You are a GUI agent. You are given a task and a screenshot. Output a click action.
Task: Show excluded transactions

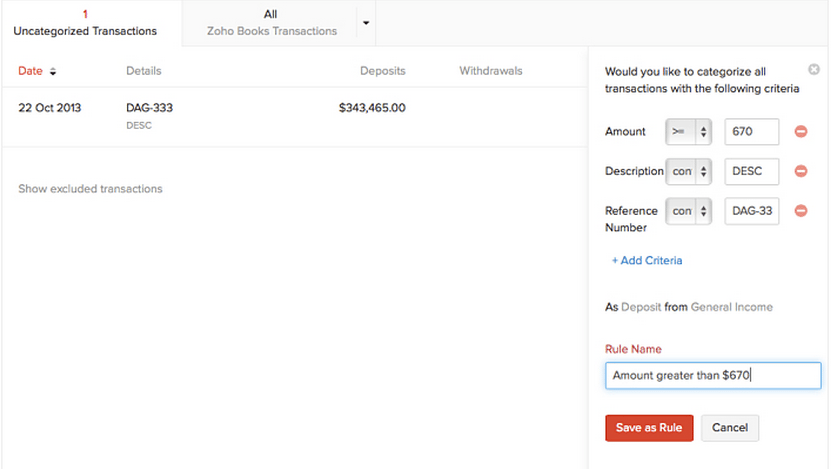tap(91, 189)
